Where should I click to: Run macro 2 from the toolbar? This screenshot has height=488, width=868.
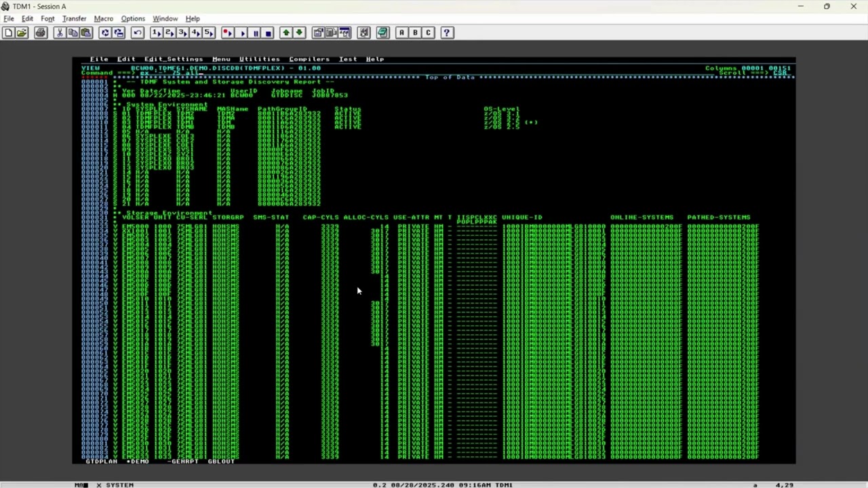coord(170,33)
